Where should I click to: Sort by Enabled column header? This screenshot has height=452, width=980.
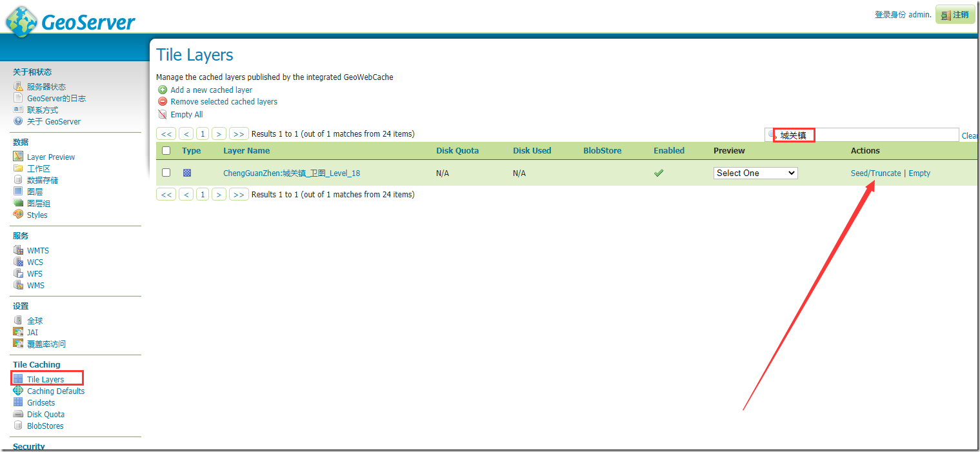669,150
